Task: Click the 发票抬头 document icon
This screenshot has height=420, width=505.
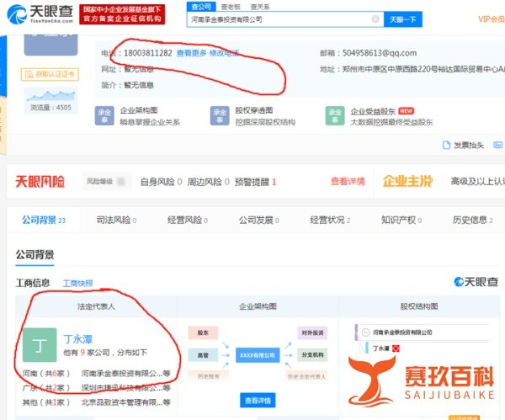Action: click(x=446, y=145)
